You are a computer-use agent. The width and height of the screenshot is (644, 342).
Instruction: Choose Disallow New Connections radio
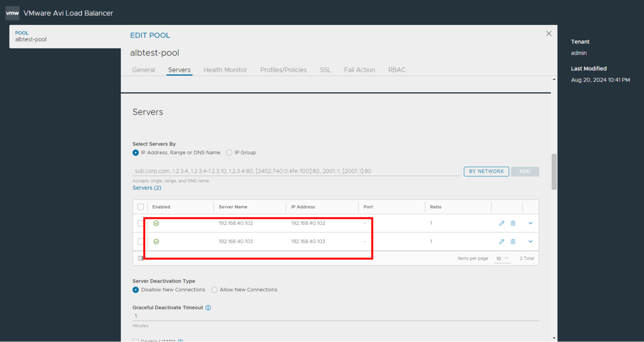coord(136,290)
